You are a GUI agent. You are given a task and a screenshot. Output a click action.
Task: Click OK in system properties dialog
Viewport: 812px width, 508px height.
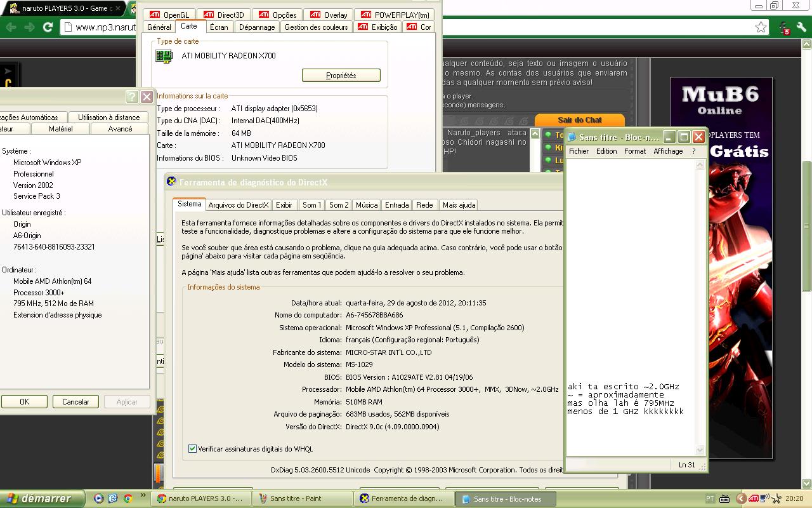coord(24,401)
